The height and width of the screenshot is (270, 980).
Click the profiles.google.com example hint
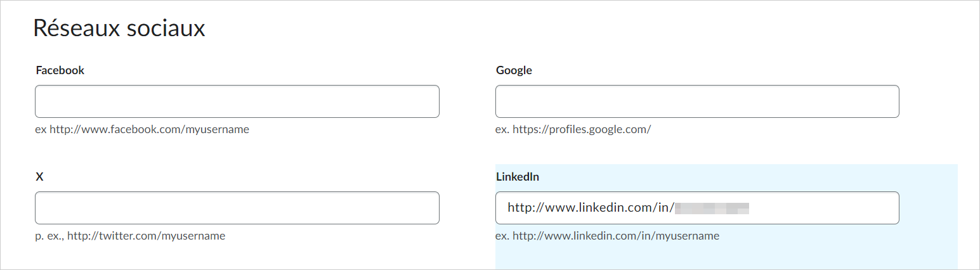582,129
